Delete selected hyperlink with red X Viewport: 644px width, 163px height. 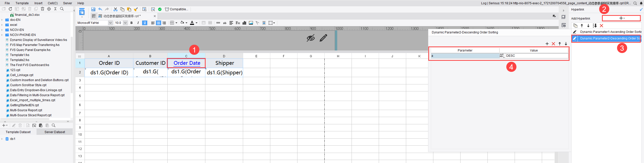point(601,26)
